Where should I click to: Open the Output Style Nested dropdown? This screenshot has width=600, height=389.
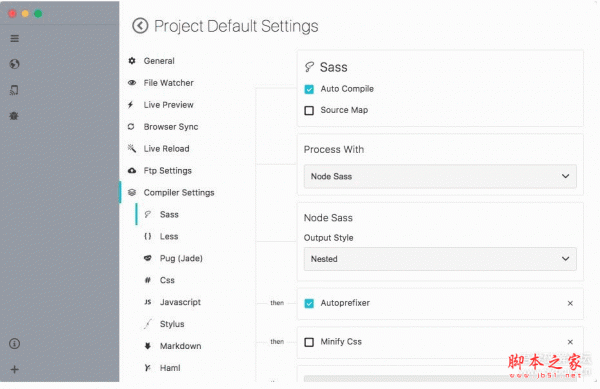tap(440, 259)
